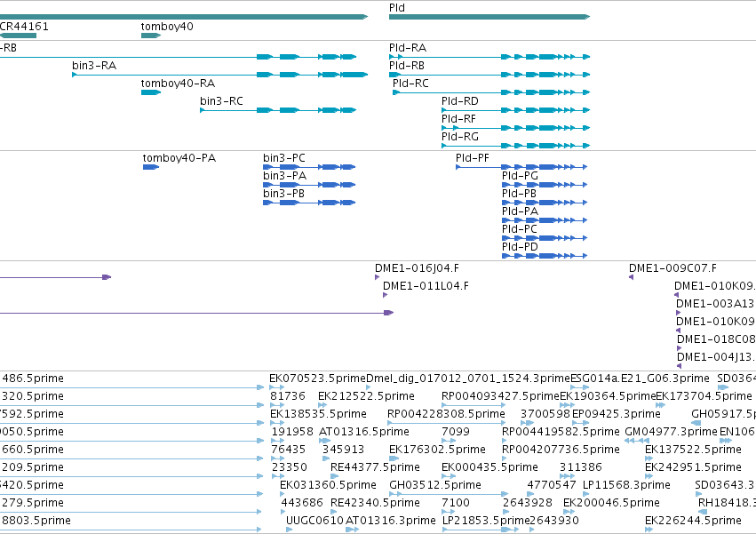756x534 pixels.
Task: Select the Pld-PA protein label
Action: click(x=520, y=211)
